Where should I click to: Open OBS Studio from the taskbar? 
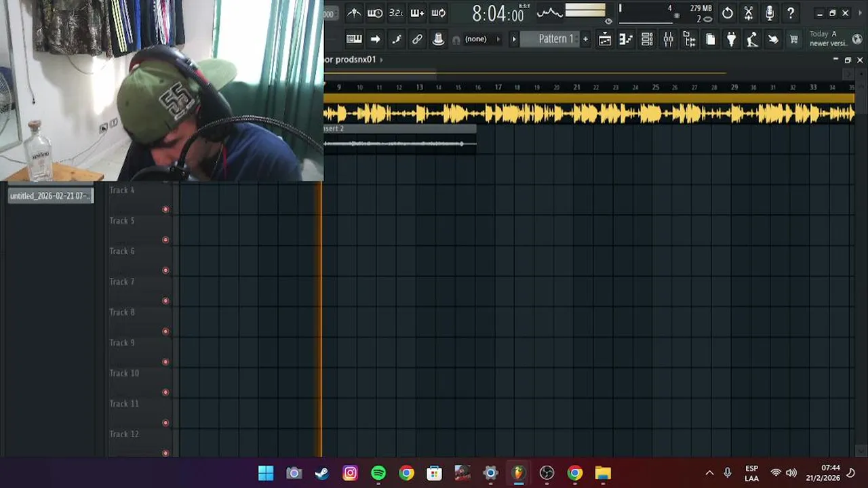547,473
